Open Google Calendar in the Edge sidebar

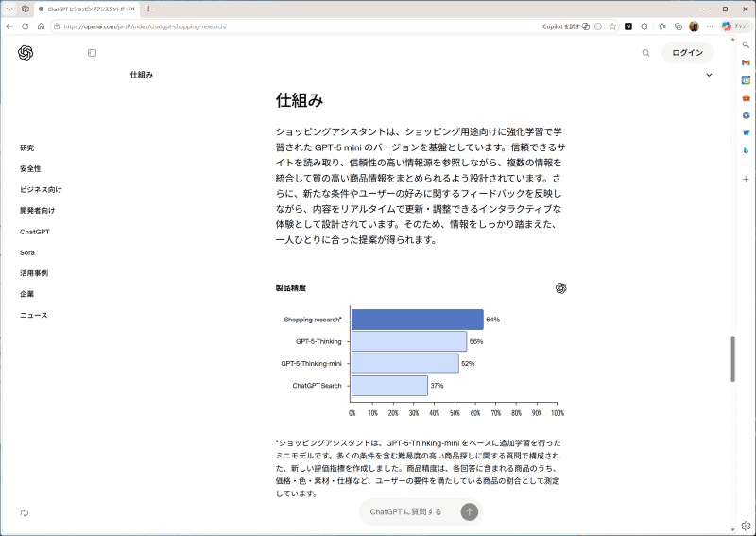tap(746, 80)
